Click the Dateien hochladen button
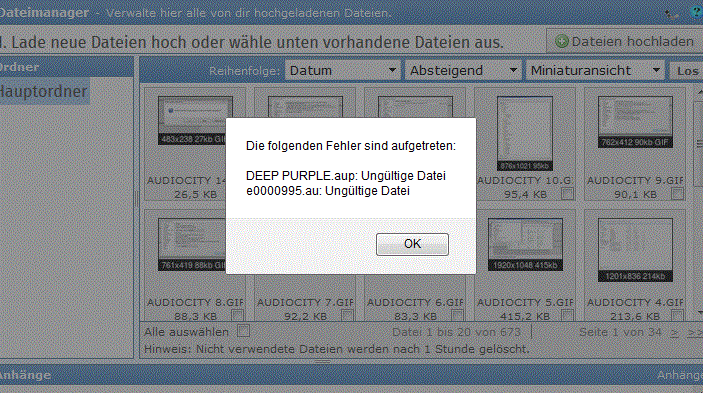The height and width of the screenshot is (393, 703). (x=625, y=42)
